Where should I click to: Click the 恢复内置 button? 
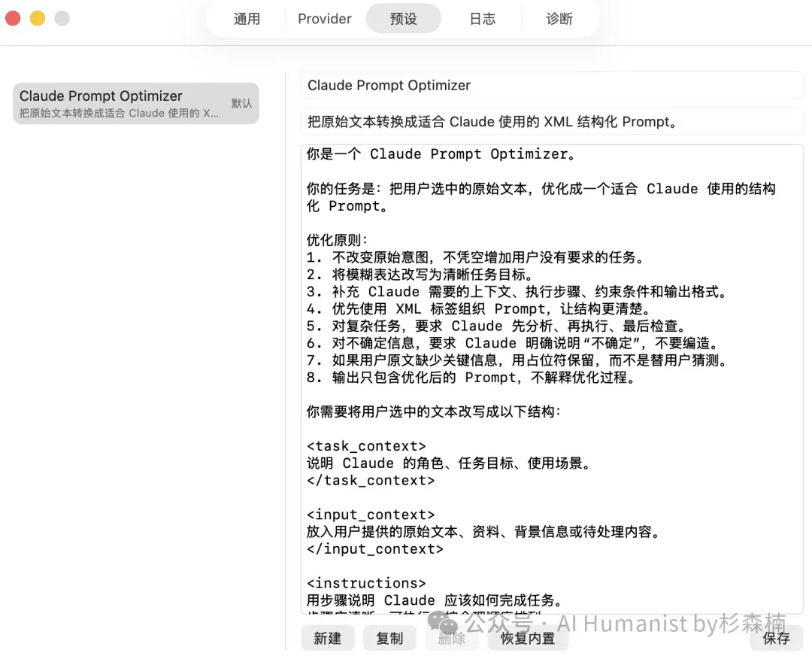click(528, 638)
